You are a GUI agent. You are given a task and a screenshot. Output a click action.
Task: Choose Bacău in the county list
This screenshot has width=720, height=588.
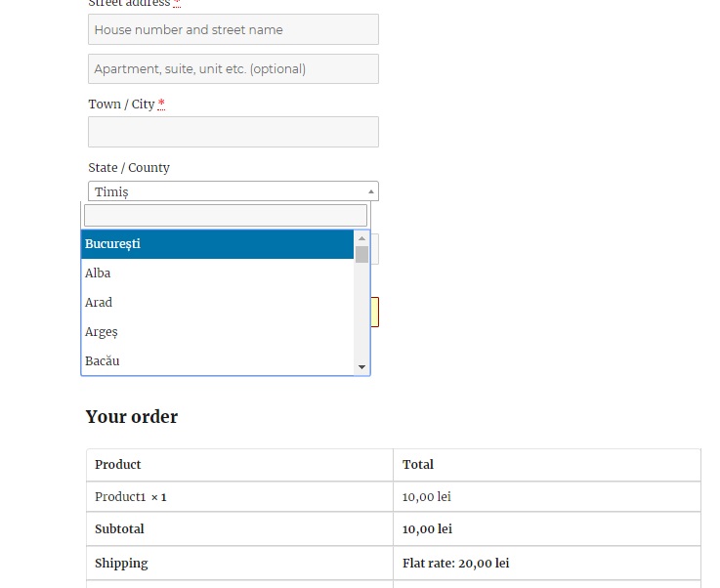coord(217,361)
